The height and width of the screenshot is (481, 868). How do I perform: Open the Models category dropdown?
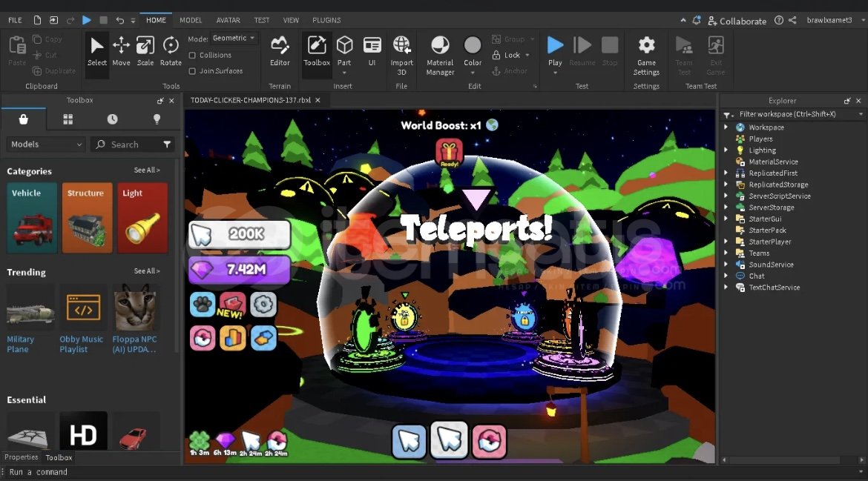[46, 145]
